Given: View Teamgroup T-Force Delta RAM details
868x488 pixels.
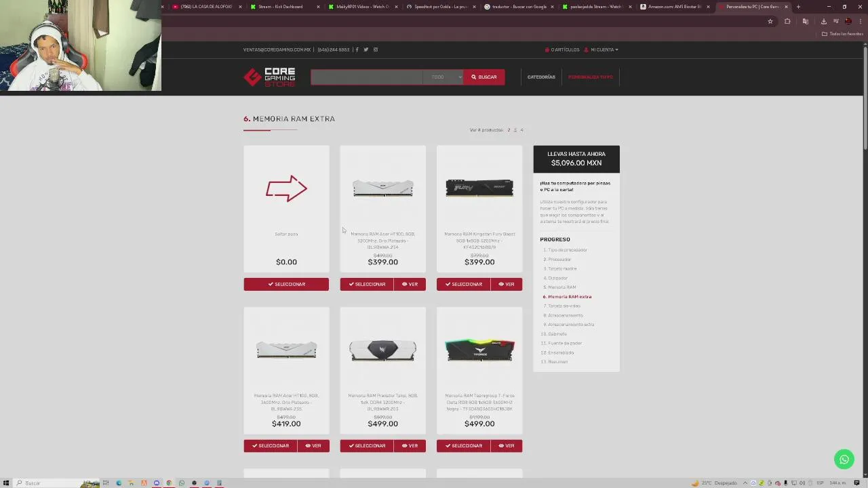Looking at the screenshot, I should [x=506, y=445].
